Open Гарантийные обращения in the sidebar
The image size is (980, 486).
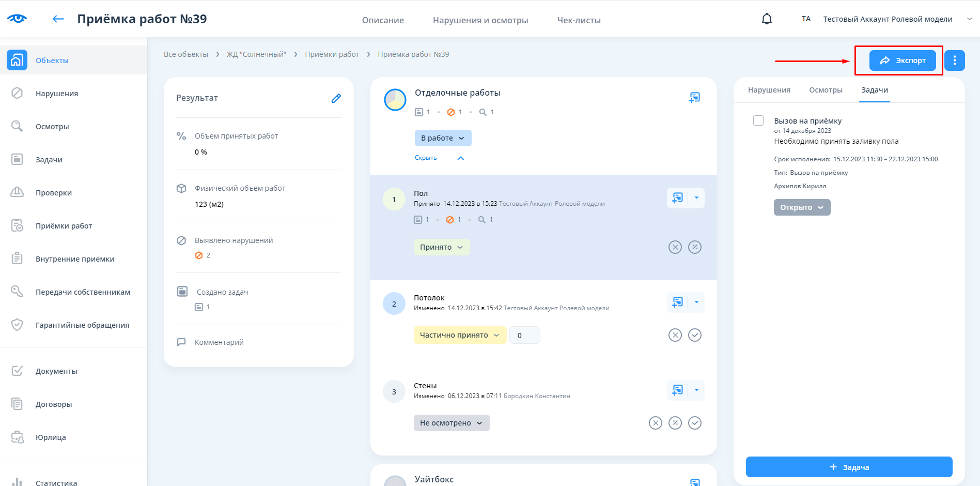pos(82,325)
